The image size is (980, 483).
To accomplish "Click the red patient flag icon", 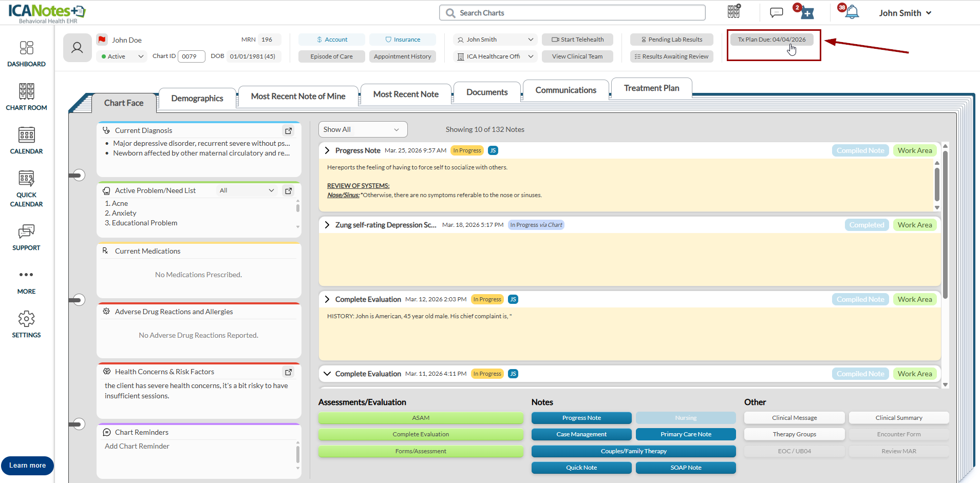I will point(102,40).
